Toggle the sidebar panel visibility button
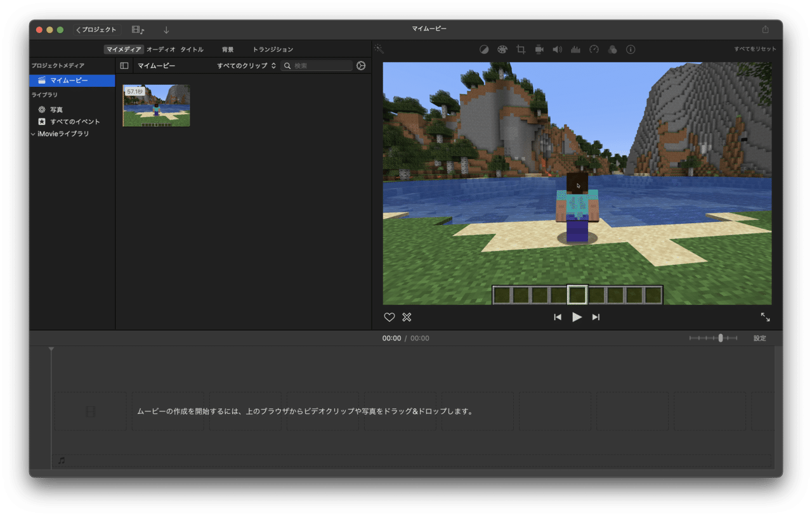The width and height of the screenshot is (812, 516). (124, 65)
